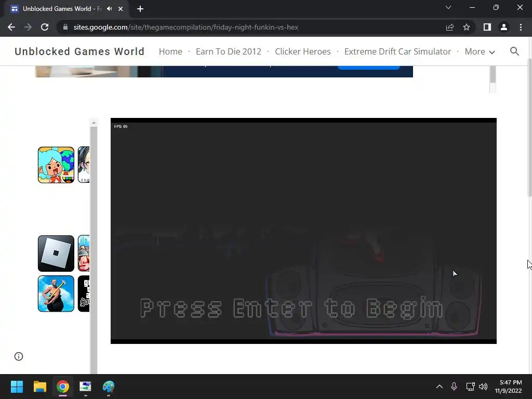This screenshot has width=532, height=399.
Task: Go back to previous page
Action: pos(11,27)
